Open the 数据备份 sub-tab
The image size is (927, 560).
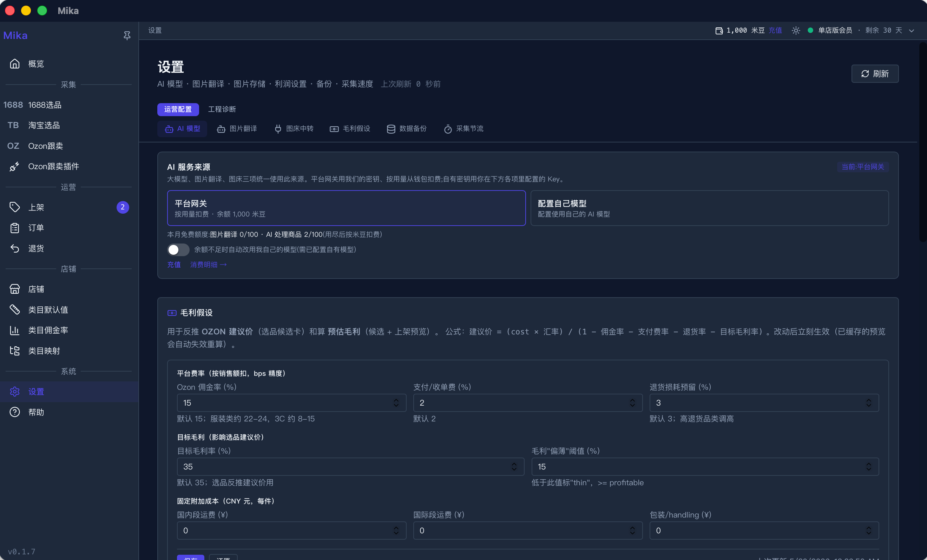(x=407, y=129)
